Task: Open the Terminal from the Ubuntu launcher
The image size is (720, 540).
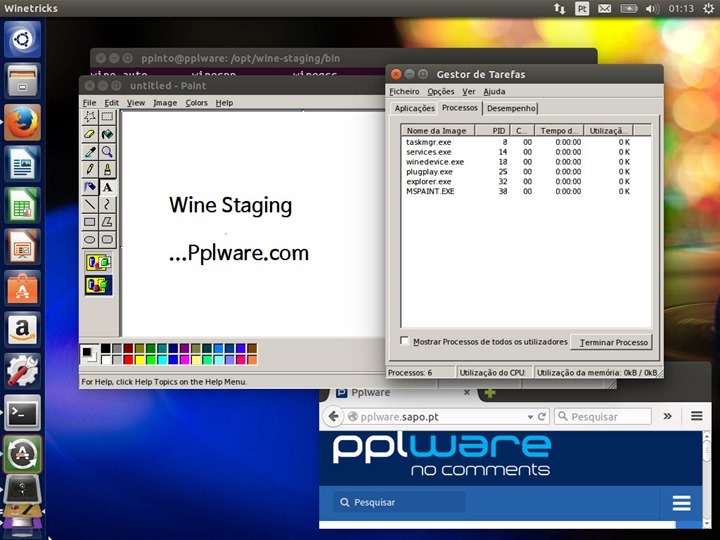Action: (x=22, y=412)
